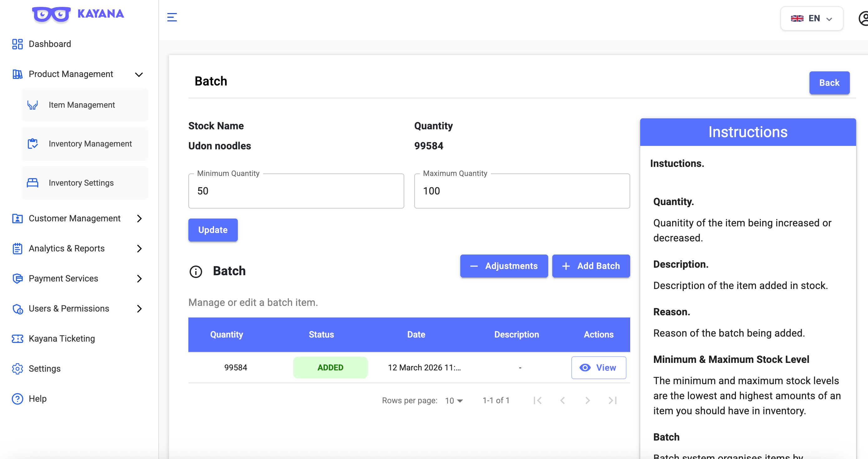
Task: Go to first page of table
Action: click(x=538, y=400)
